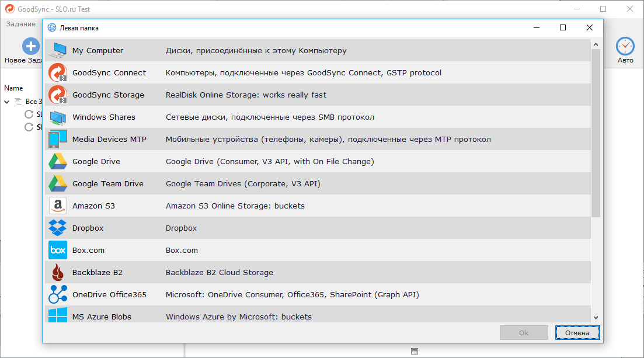Maximize the Левая папка dialog
644x358 pixels.
(x=563, y=27)
